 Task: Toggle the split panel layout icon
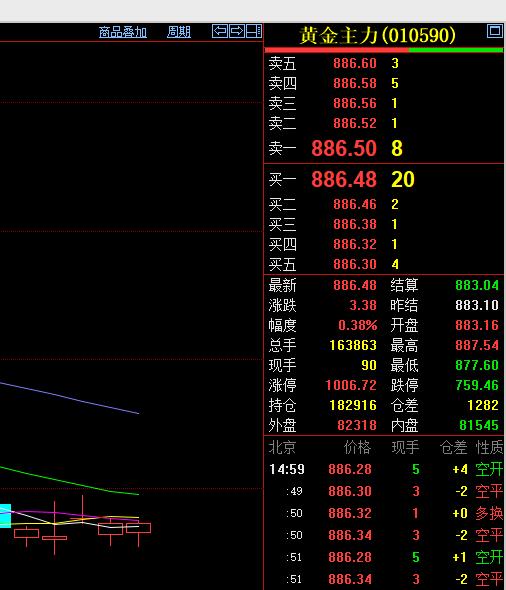[x=254, y=31]
